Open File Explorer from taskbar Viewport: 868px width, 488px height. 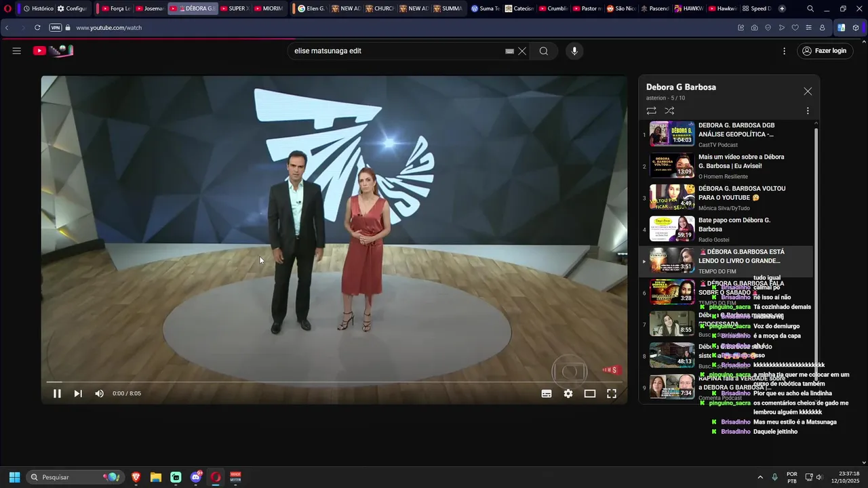[x=156, y=477]
